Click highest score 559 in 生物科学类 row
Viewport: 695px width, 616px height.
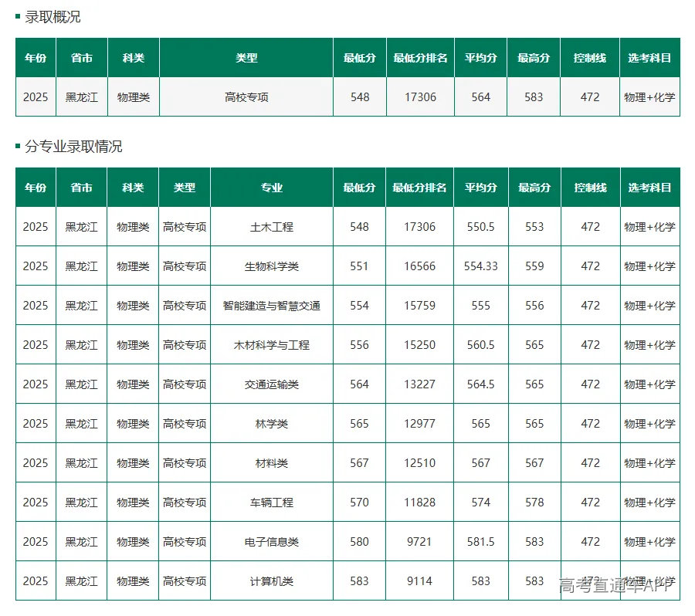pos(534,266)
